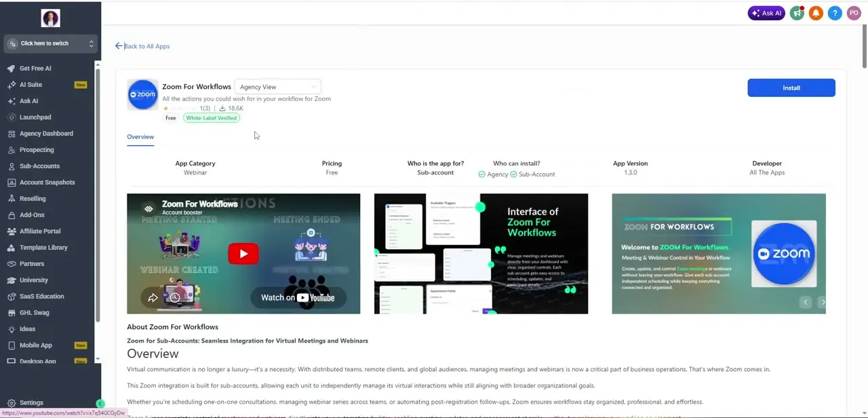Click the Free pricing badge
This screenshot has width=868, height=418.
coord(171,118)
